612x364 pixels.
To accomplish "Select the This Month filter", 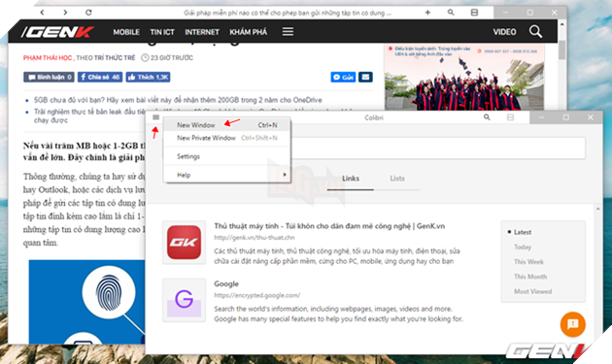I will [530, 277].
